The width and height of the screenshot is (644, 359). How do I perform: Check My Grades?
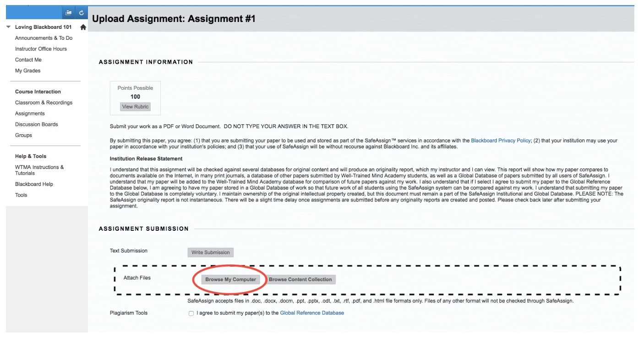pos(27,71)
